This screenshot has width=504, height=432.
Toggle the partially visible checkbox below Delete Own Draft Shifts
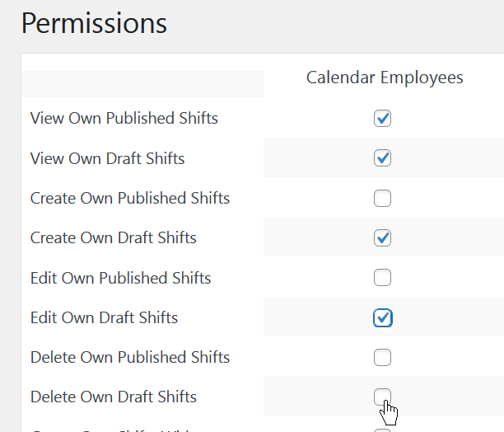pyautogui.click(x=382, y=430)
